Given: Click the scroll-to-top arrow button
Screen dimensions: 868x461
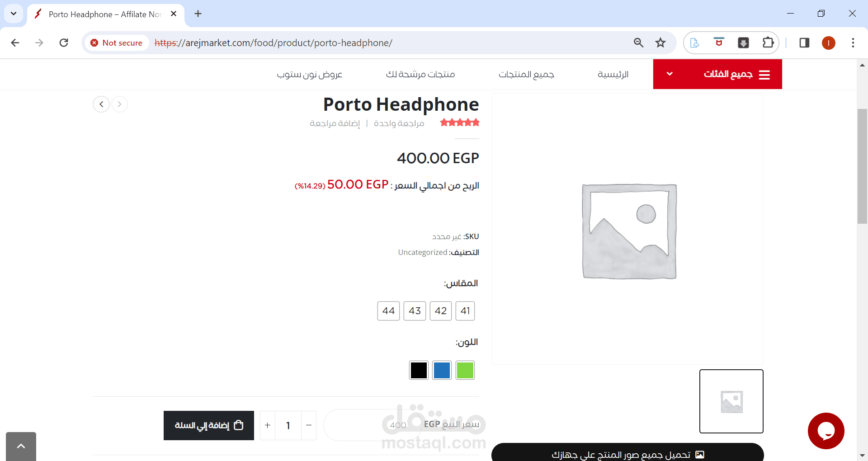Looking at the screenshot, I should pyautogui.click(x=21, y=447).
